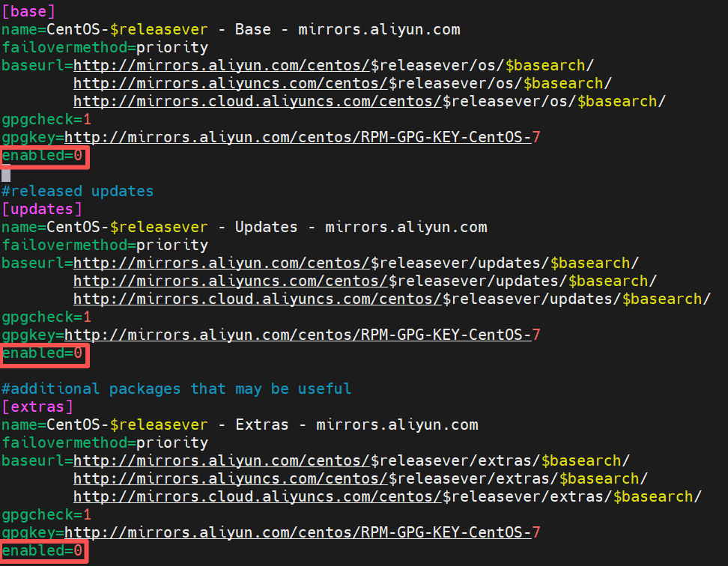Open the mirrors.aliyuncs.com extras baseurl link

[360, 479]
